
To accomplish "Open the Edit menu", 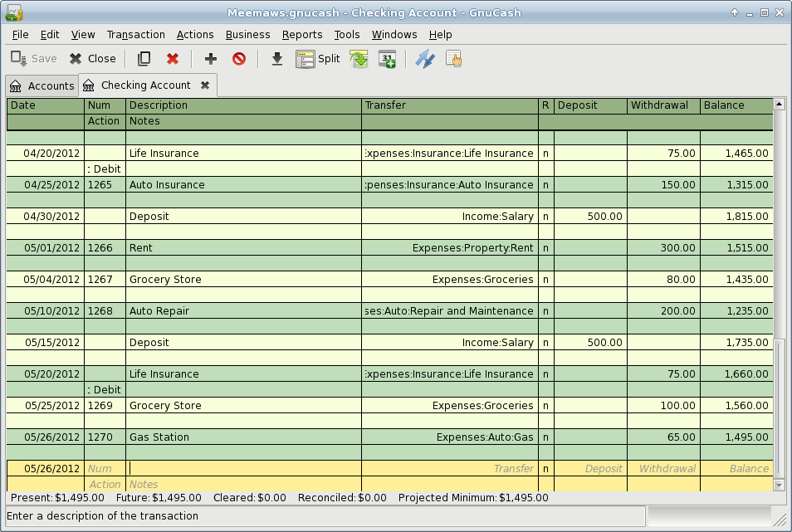I will tap(50, 34).
